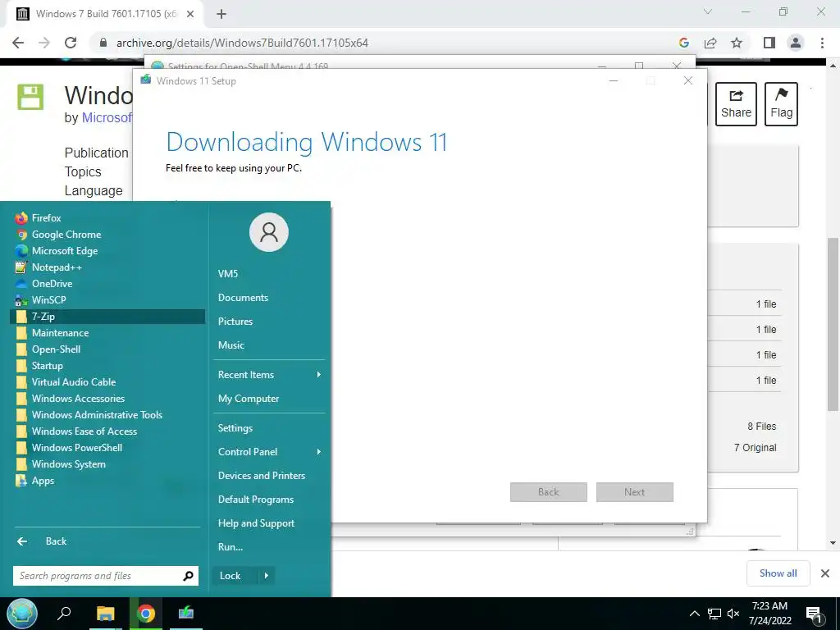Open taskbar search magnifier
This screenshot has height=630, width=840.
tap(64, 614)
